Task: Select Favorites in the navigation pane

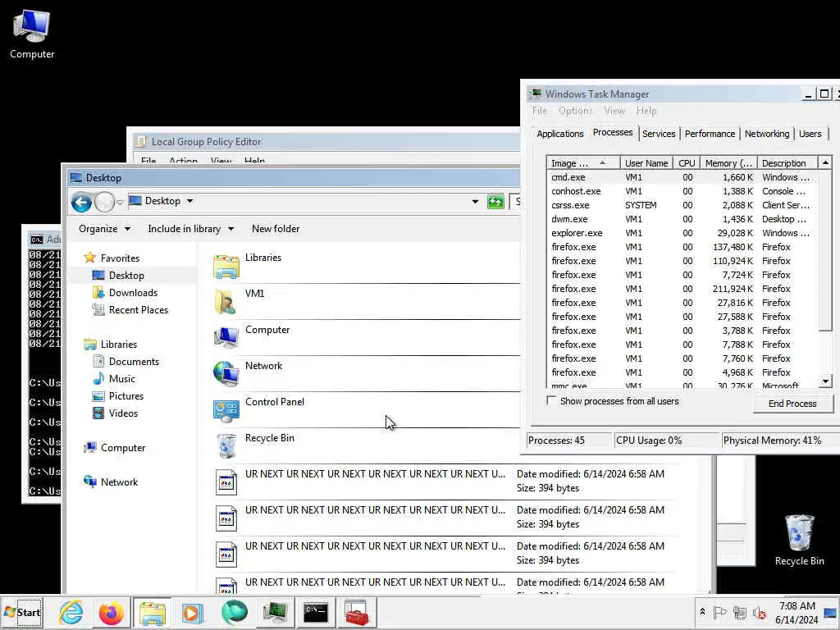Action: [112, 258]
